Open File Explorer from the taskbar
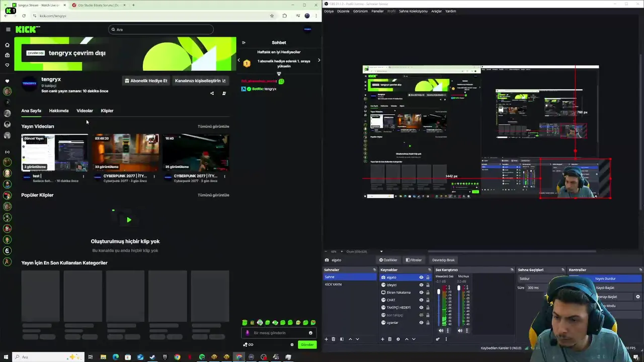Viewport: 644px width, 362px height. click(x=103, y=357)
